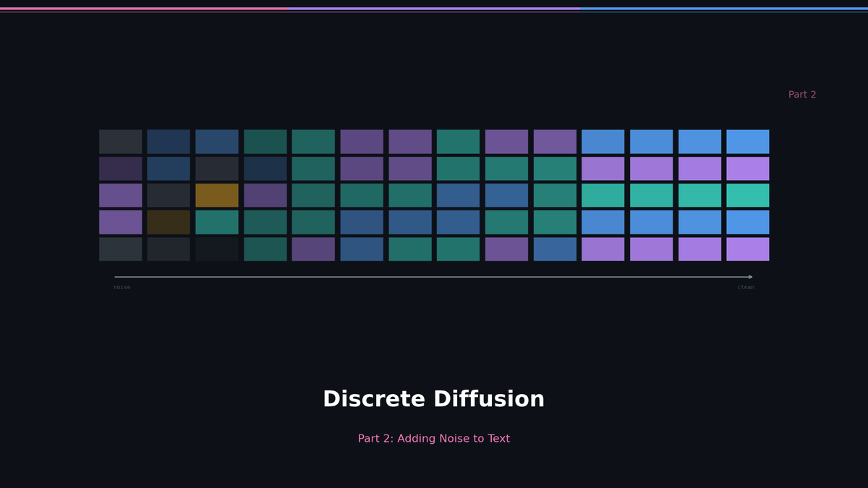Click the gold tile in the third row
This screenshot has width=868, height=488.
(x=217, y=195)
